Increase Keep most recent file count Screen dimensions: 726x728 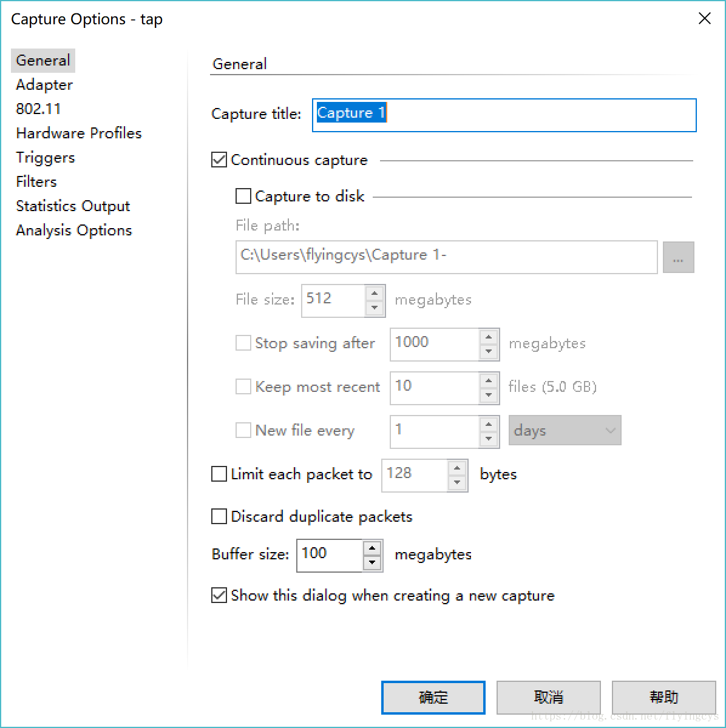489,380
